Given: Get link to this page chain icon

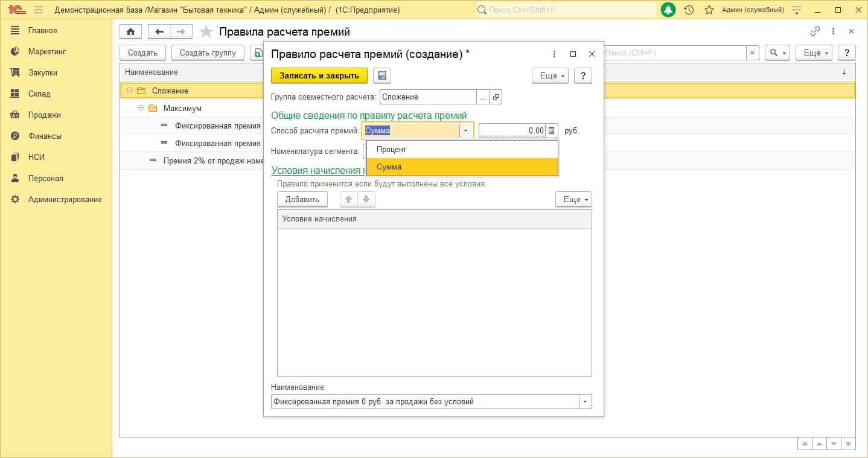Looking at the screenshot, I should (x=815, y=31).
